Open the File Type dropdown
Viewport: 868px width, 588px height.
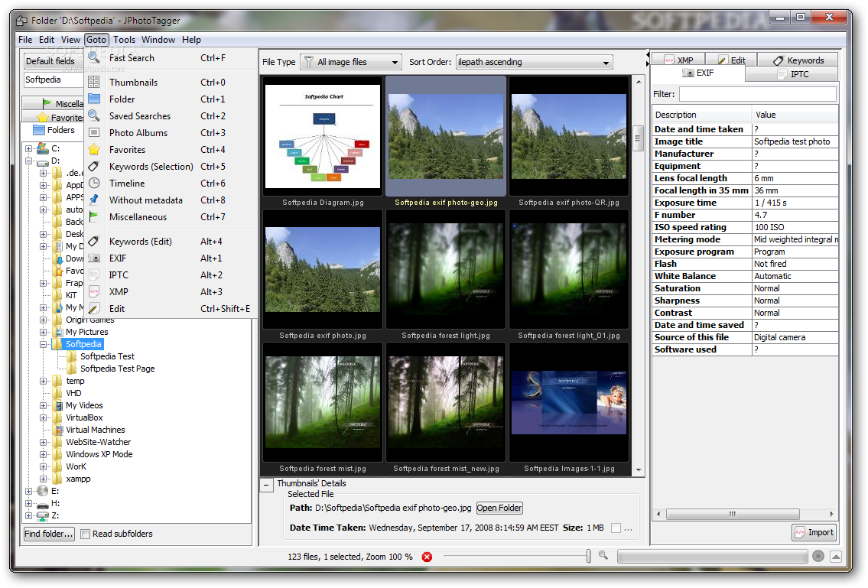point(351,62)
